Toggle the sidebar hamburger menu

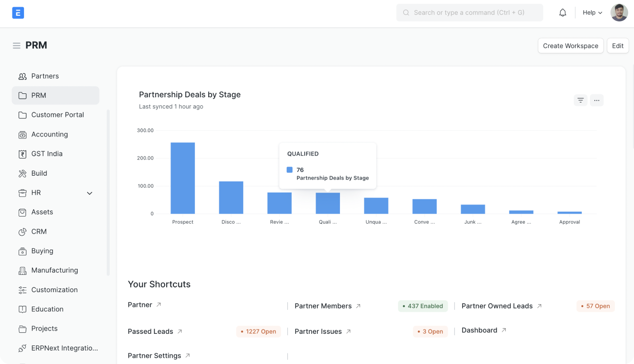tap(16, 45)
